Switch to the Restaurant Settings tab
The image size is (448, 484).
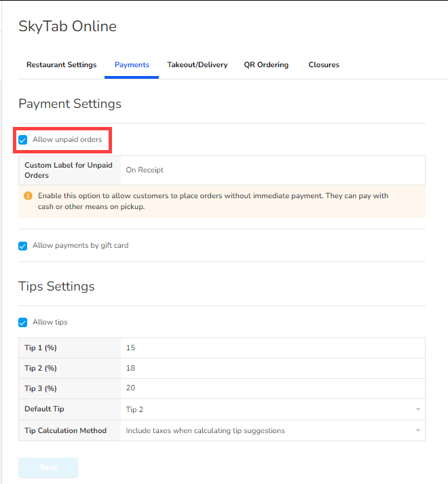(x=61, y=65)
